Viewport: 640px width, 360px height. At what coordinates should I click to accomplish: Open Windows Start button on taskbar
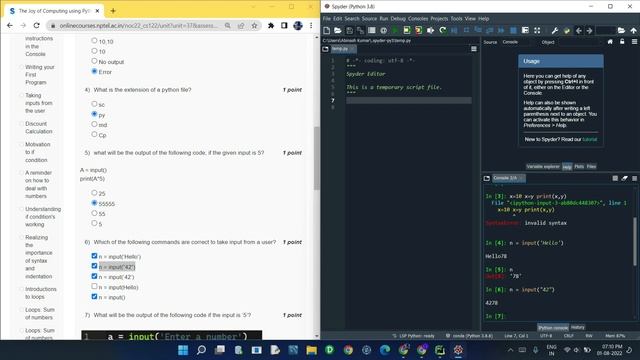click(x=183, y=350)
